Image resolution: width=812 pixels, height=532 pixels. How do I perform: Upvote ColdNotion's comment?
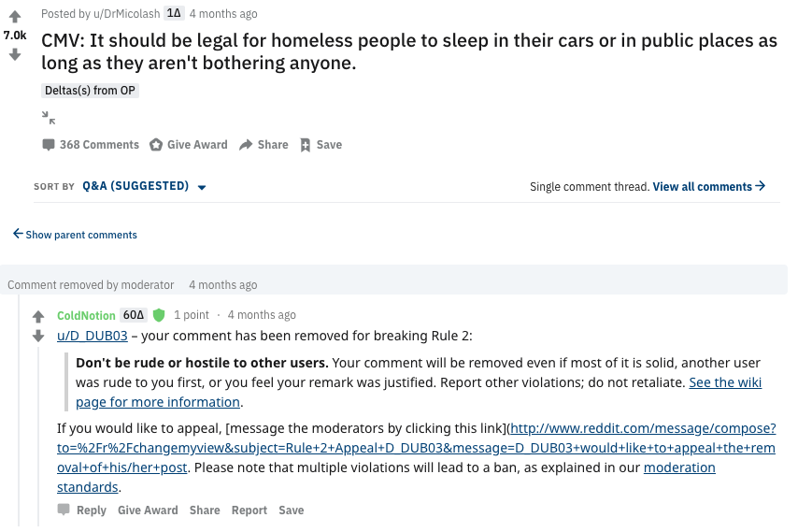click(38, 316)
